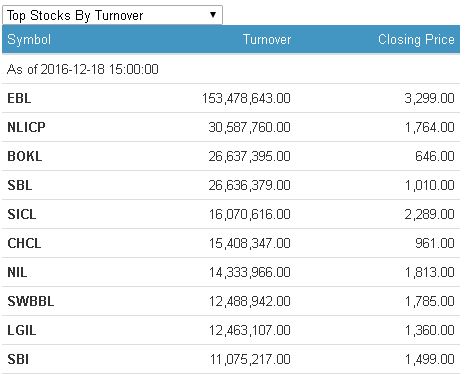This screenshot has height=375, width=468.
Task: Click the dropdown arrow beside Top Stocks
Action: 213,15
